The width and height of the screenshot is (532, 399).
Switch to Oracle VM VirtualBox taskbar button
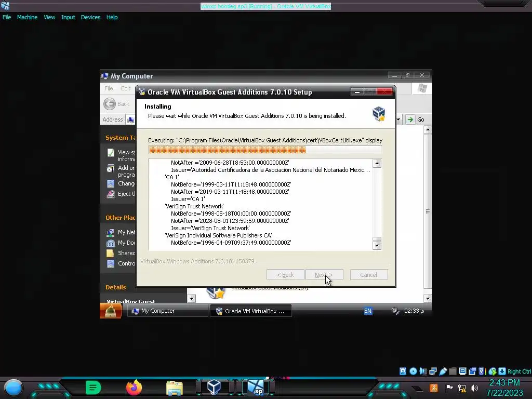click(x=251, y=311)
